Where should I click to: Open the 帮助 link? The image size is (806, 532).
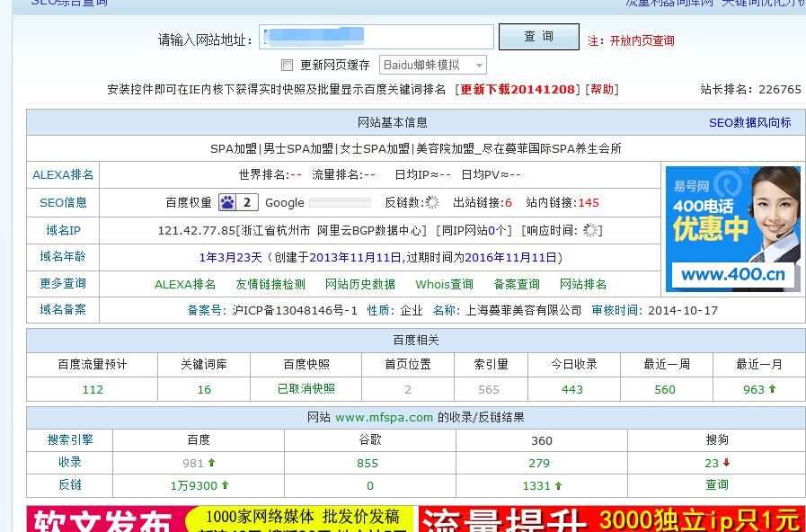tap(602, 90)
